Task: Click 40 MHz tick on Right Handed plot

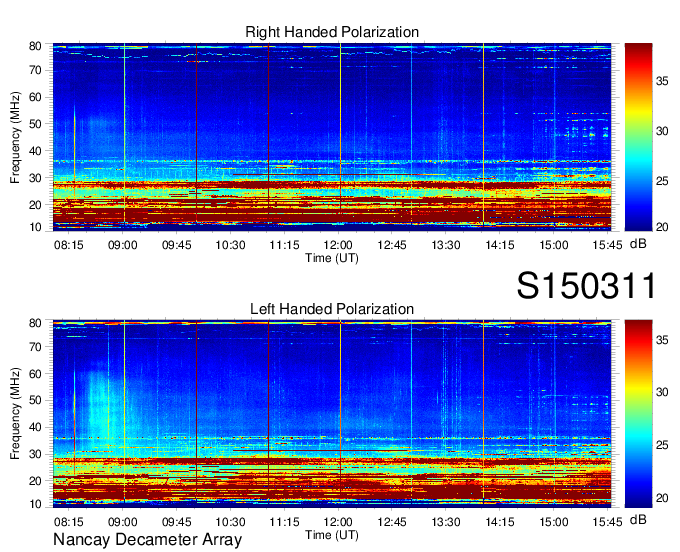Action: pos(35,151)
